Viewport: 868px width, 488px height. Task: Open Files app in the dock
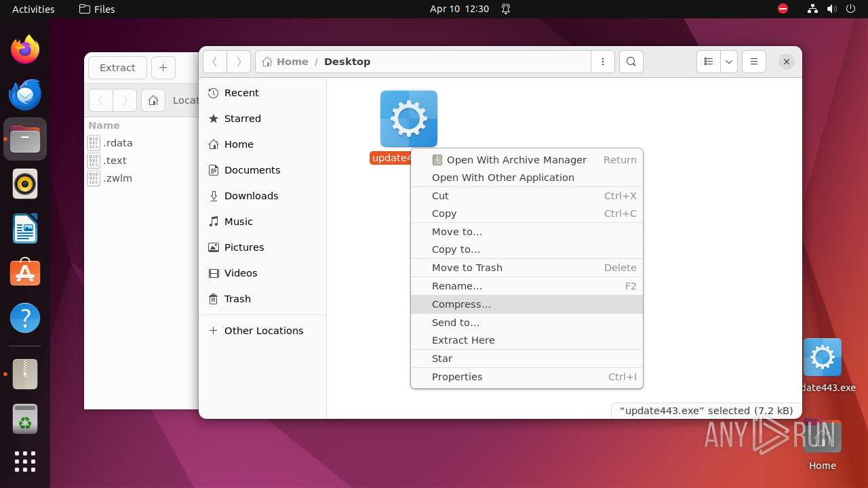25,139
